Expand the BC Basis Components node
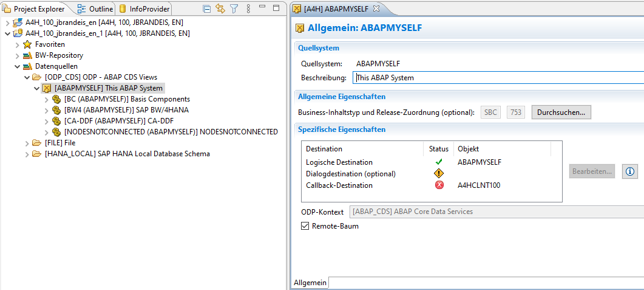Screen dimensions: 644x290 click(47, 99)
